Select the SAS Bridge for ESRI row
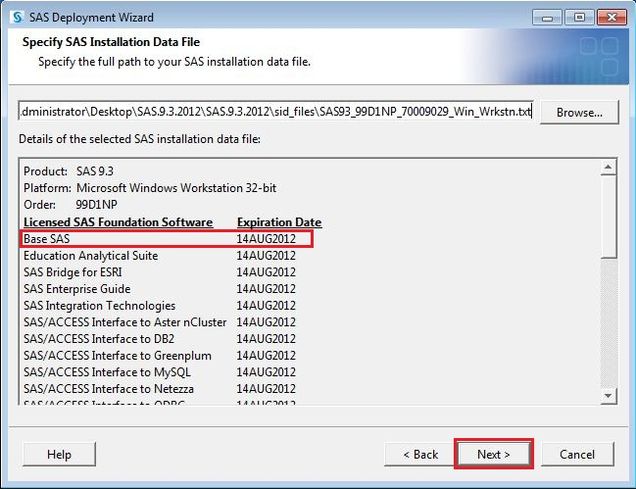 click(x=159, y=272)
